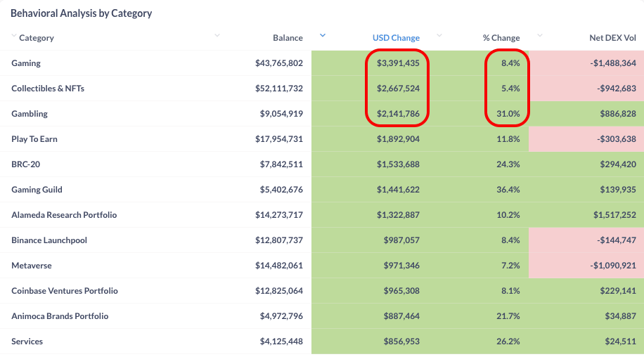The height and width of the screenshot is (364, 644).
Task: Click the chevron between Category and Balance headers
Action: point(217,35)
